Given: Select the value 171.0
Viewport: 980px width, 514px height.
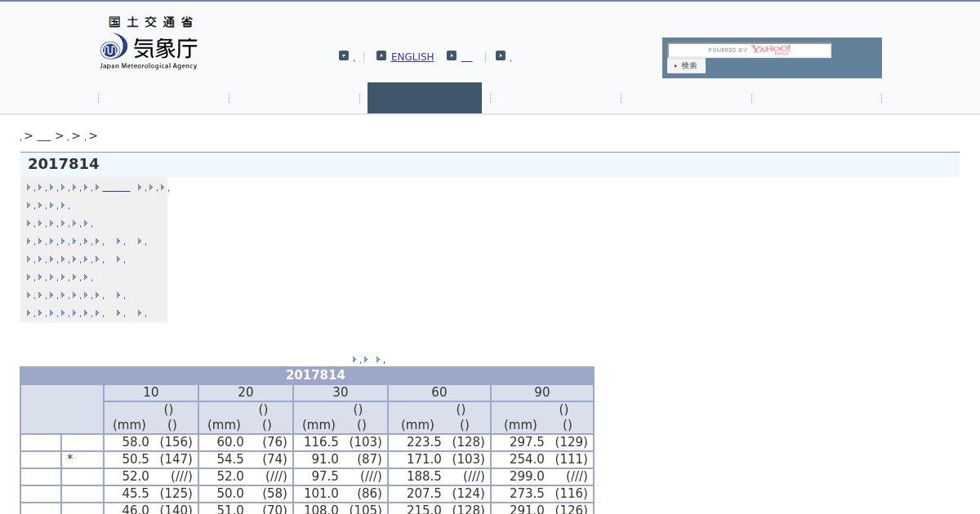Looking at the screenshot, I should 424,459.
